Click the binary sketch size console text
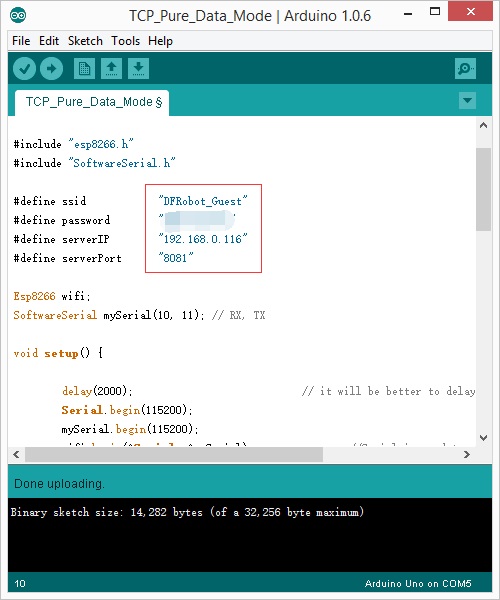 [187, 512]
